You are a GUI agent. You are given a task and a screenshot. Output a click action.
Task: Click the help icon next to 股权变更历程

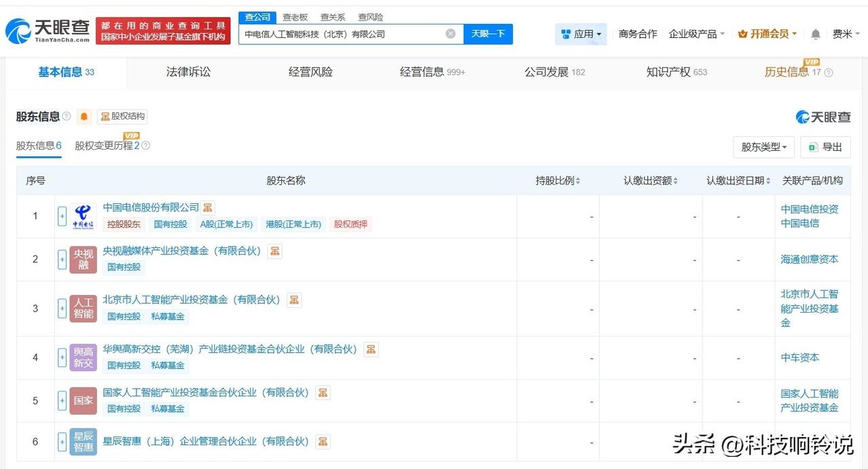click(x=145, y=145)
